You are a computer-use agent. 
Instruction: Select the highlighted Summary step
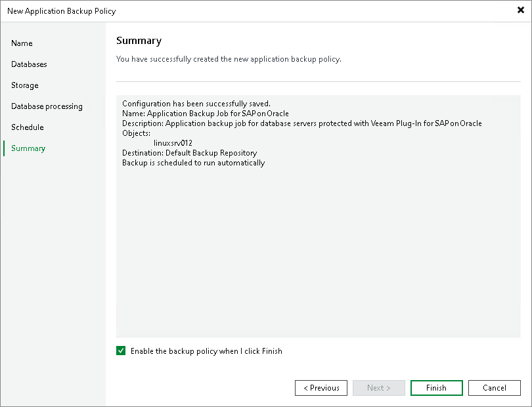[x=28, y=148]
